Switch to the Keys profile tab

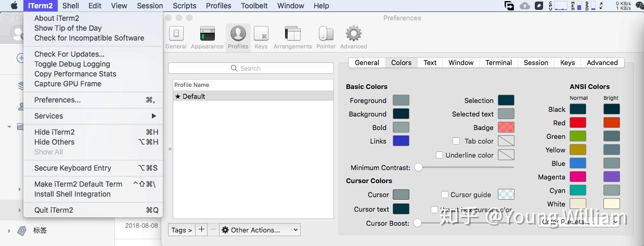pos(568,62)
